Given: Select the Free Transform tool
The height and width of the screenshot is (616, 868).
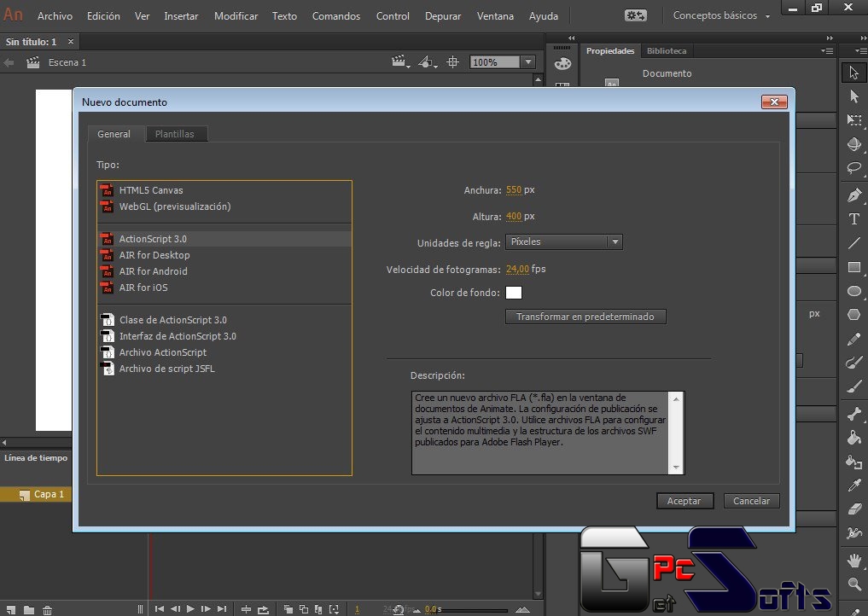Looking at the screenshot, I should 853,120.
